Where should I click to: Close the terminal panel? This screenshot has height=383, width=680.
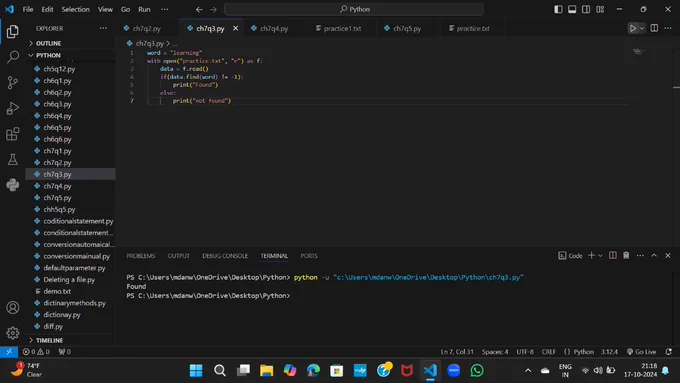click(668, 255)
